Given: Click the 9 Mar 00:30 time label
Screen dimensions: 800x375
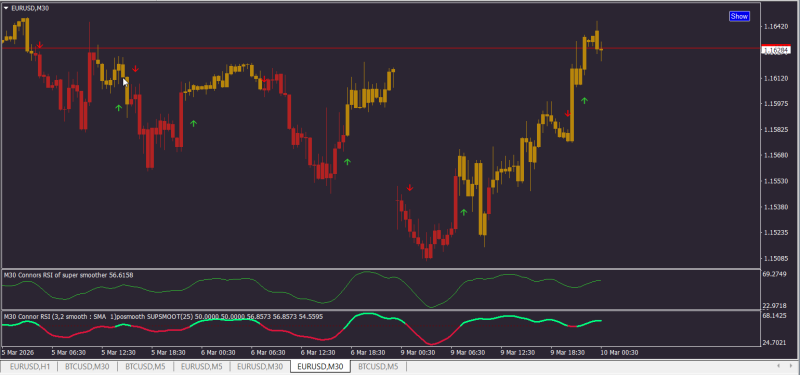Looking at the screenshot, I should 418,352.
